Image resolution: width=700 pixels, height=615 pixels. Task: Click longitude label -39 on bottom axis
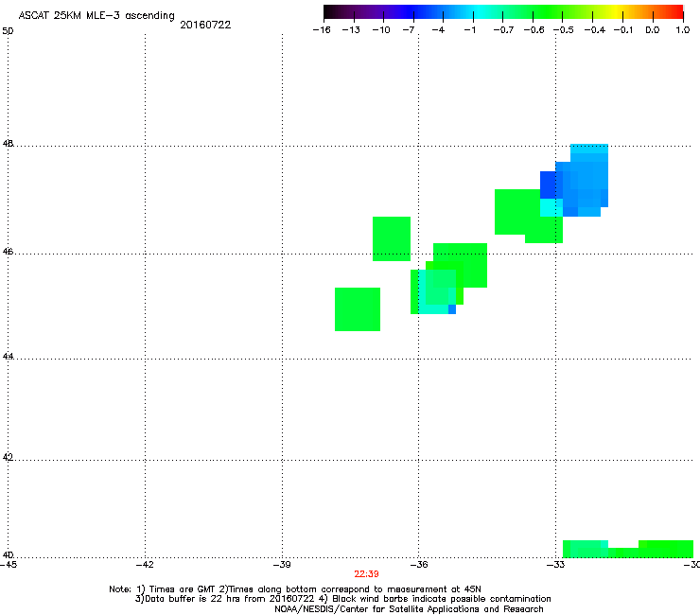point(282,565)
